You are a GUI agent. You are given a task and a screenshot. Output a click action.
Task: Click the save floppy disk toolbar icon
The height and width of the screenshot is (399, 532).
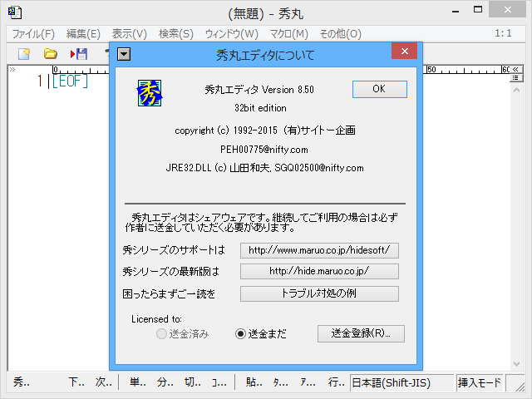click(79, 53)
